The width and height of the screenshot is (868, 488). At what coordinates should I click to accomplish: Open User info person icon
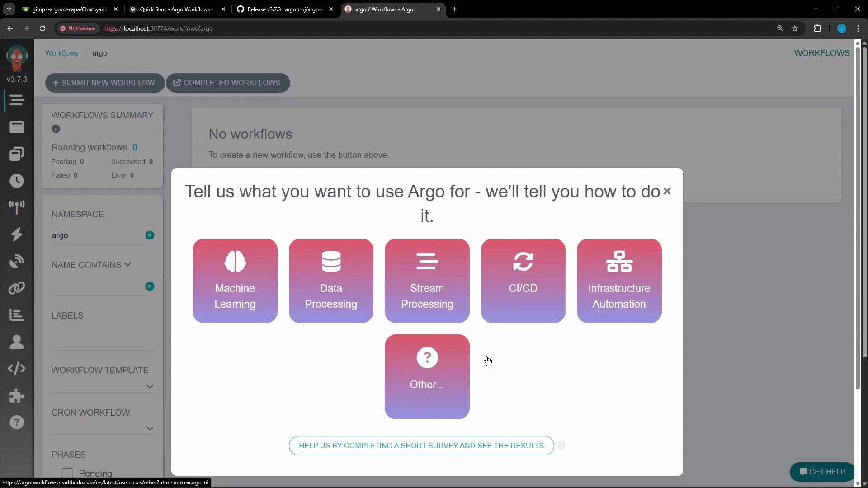click(x=17, y=342)
